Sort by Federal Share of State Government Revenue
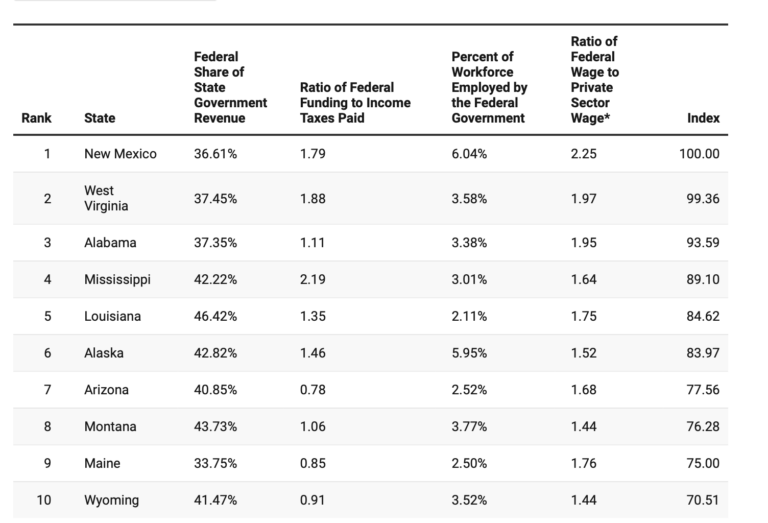768x523 pixels. (x=230, y=87)
